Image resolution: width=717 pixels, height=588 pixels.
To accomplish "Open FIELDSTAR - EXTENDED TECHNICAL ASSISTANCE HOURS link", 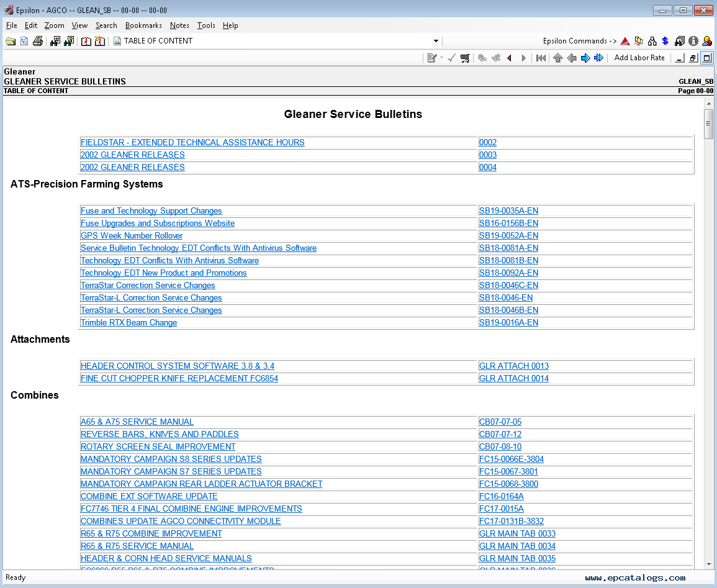I will (192, 143).
